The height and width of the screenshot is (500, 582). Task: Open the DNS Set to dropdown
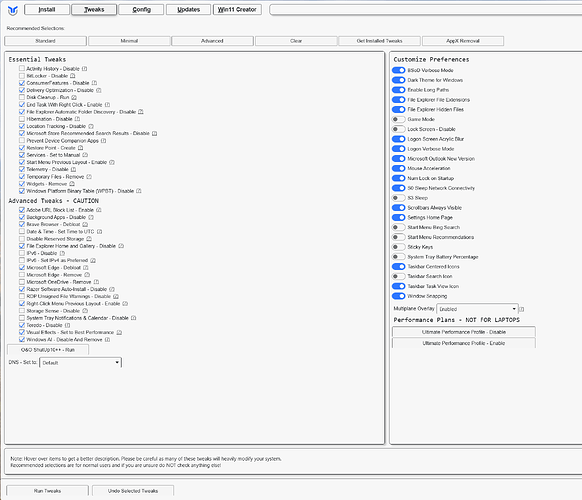click(81, 363)
